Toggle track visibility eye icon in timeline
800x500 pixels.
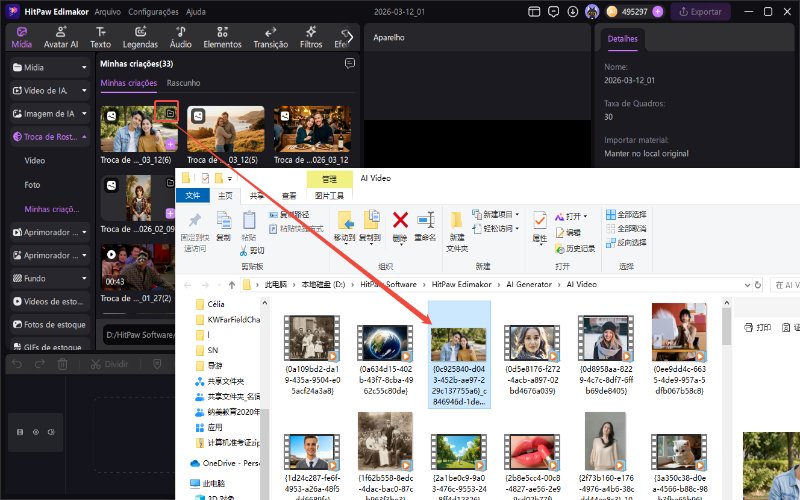point(36,432)
